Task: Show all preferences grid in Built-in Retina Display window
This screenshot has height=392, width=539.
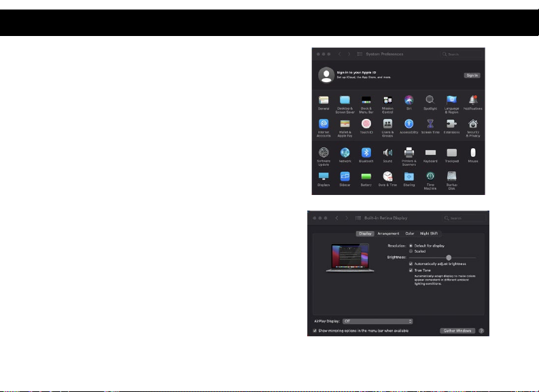Action: [x=358, y=218]
